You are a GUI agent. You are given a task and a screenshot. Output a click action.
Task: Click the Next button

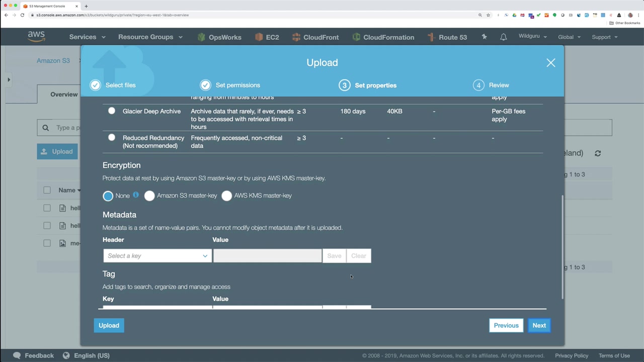(539, 325)
